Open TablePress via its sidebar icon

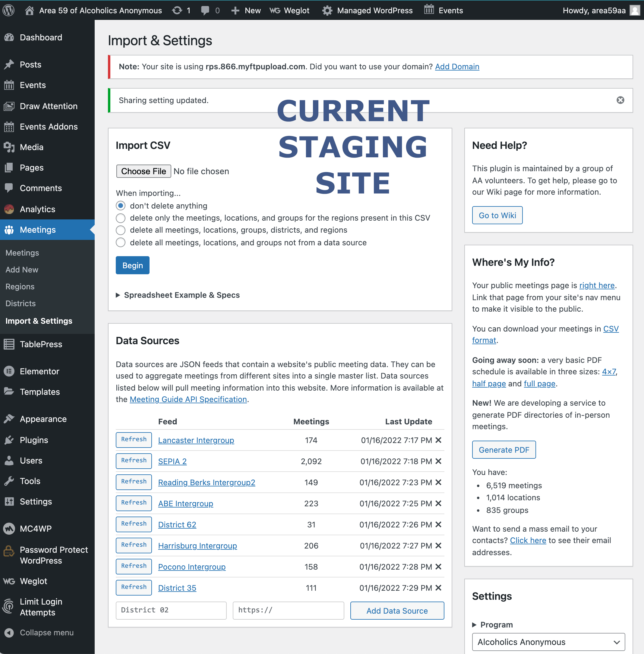[x=9, y=344]
